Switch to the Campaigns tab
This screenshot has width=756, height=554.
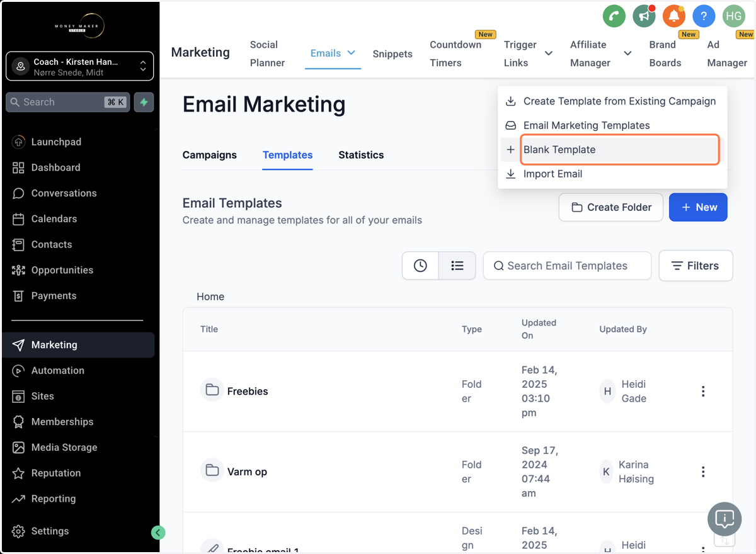(x=210, y=155)
